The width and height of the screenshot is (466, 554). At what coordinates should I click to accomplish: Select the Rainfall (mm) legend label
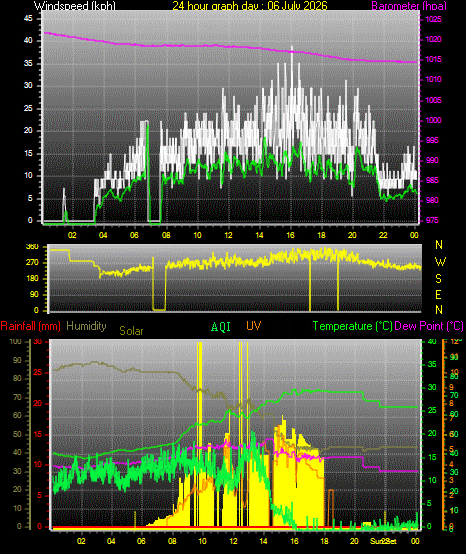[30, 326]
